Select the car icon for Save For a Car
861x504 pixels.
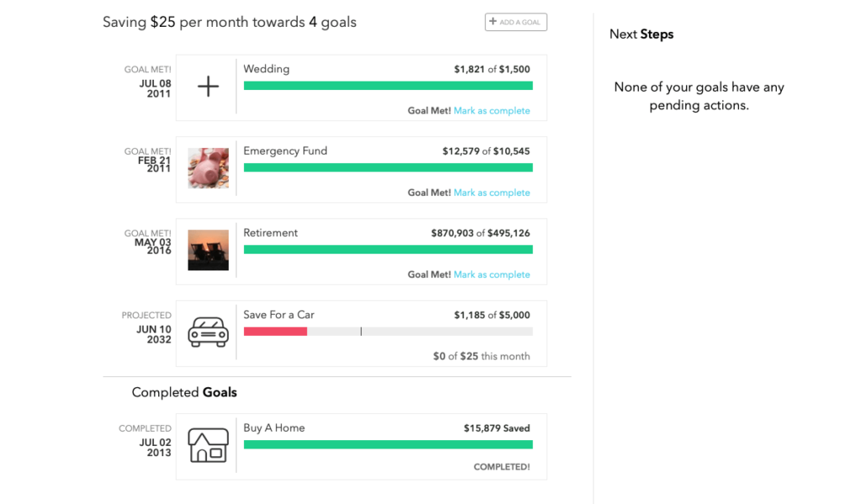click(x=208, y=332)
